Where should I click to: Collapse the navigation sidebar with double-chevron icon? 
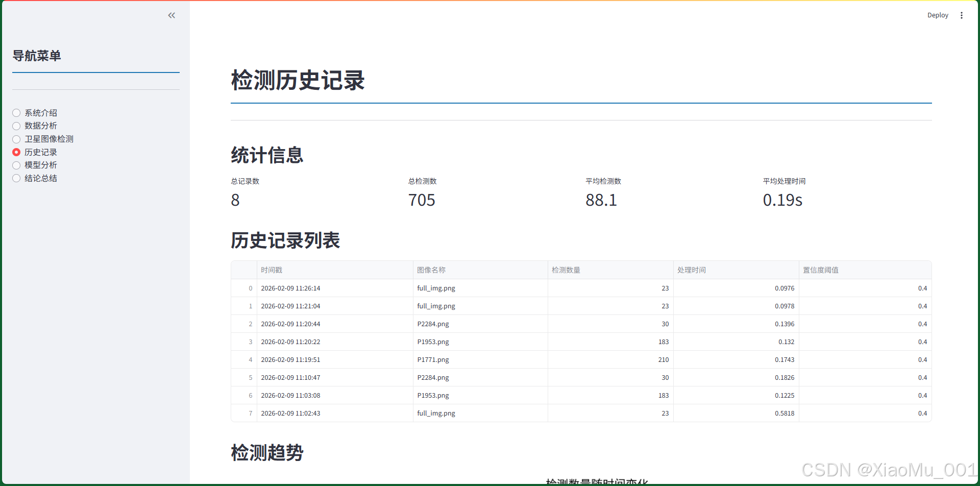pyautogui.click(x=171, y=15)
